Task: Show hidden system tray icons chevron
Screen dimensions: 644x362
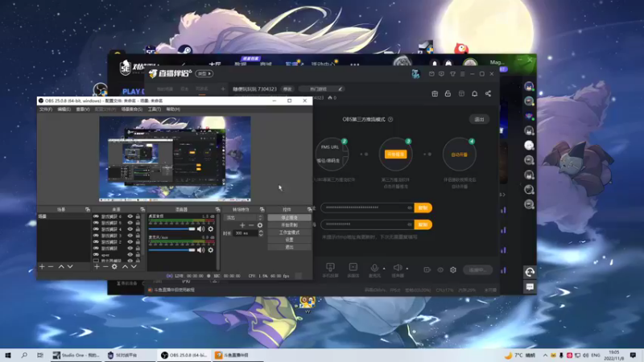Action: (x=545, y=356)
